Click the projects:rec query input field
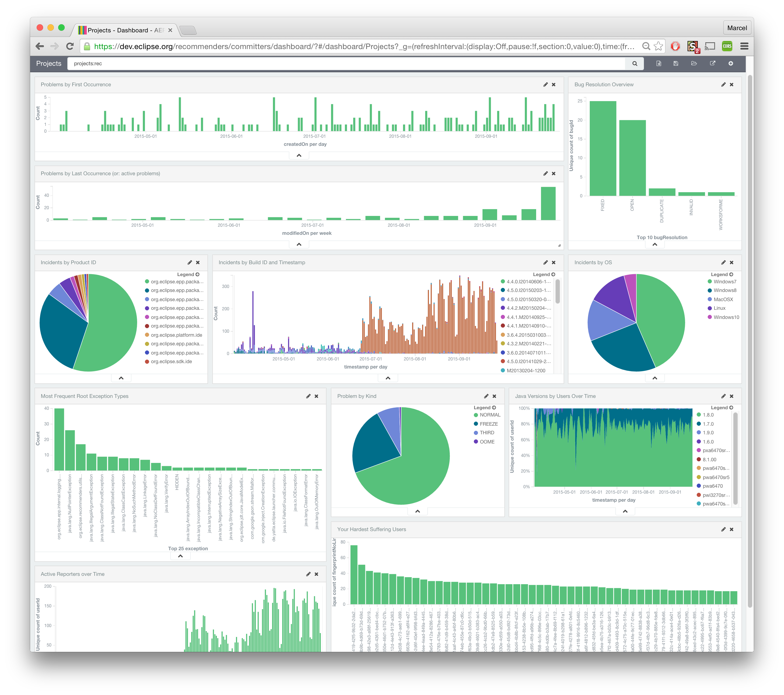Viewport: 784px width, 695px height. click(346, 63)
